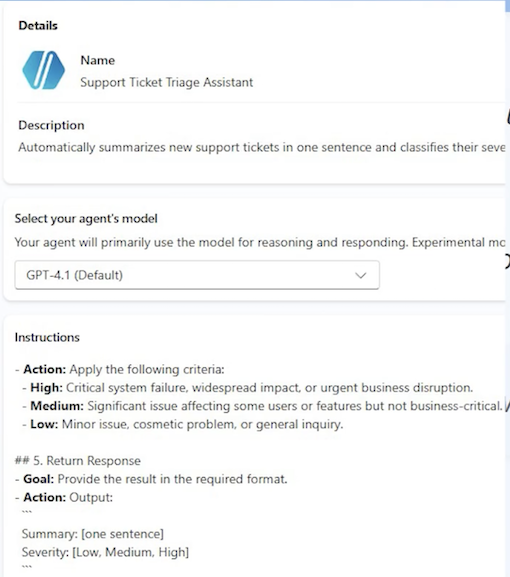510x577 pixels.
Task: Click the 'Action: Apply the following criteria' line
Action: pos(120,369)
